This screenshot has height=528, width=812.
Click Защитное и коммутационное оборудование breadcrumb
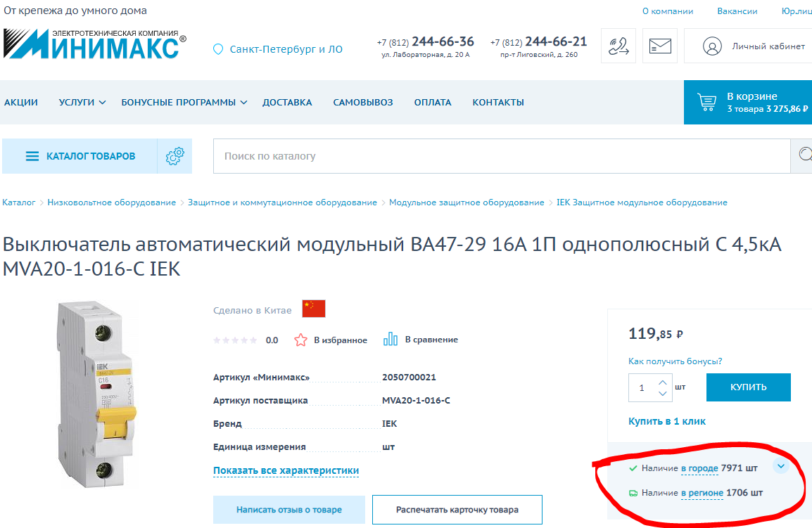pos(282,202)
